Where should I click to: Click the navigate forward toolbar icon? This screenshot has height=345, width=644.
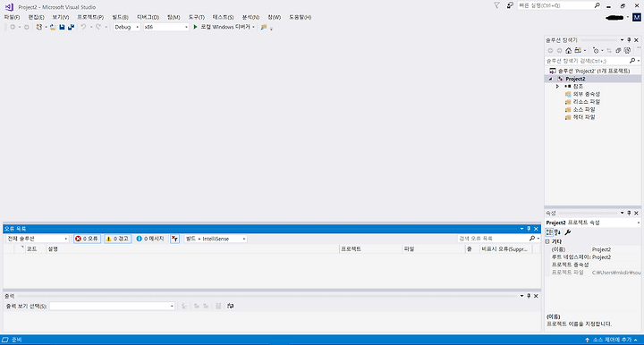[x=26, y=27]
